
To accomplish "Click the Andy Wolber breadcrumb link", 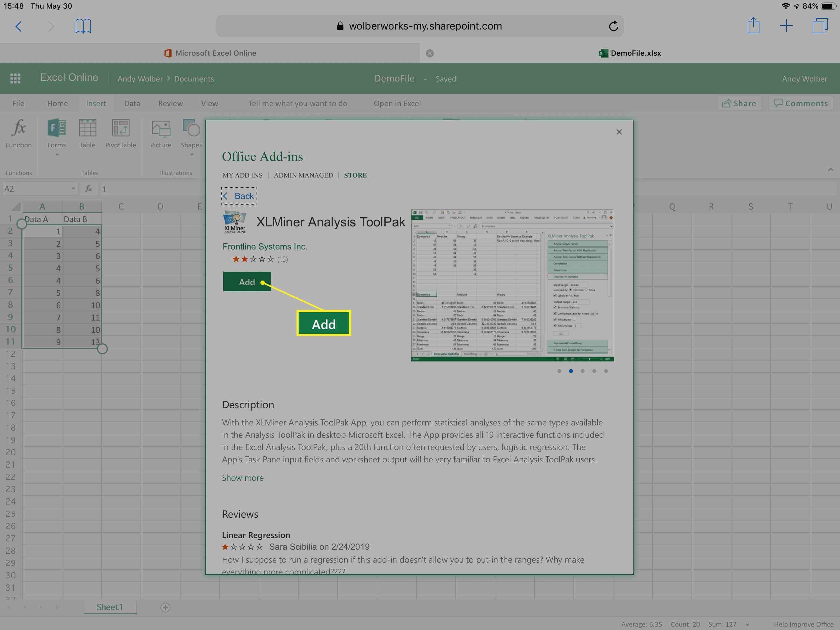I will (140, 79).
